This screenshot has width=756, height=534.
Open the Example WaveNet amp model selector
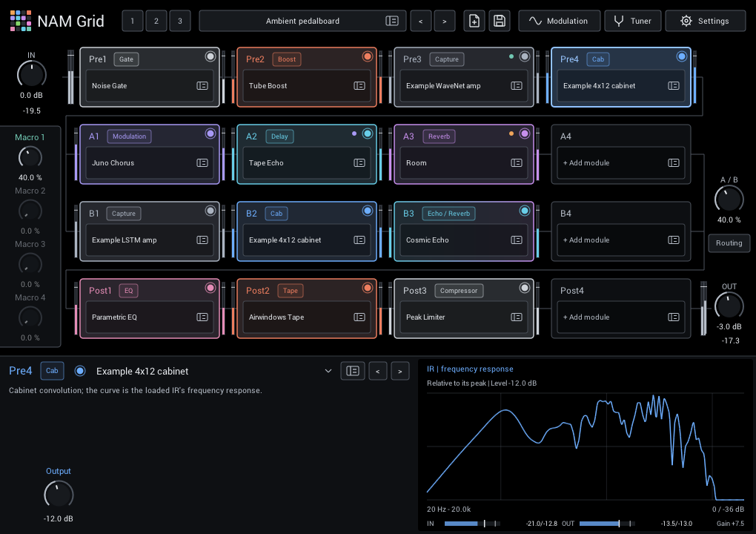click(x=464, y=86)
